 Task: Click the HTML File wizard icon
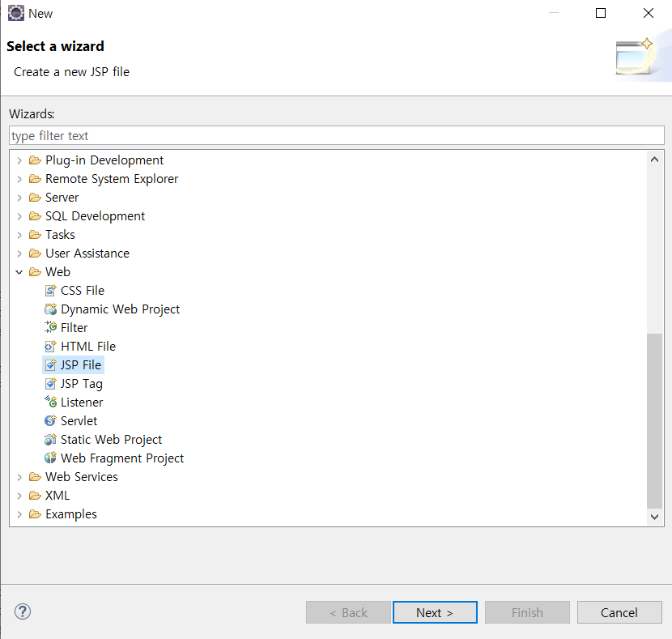click(50, 347)
